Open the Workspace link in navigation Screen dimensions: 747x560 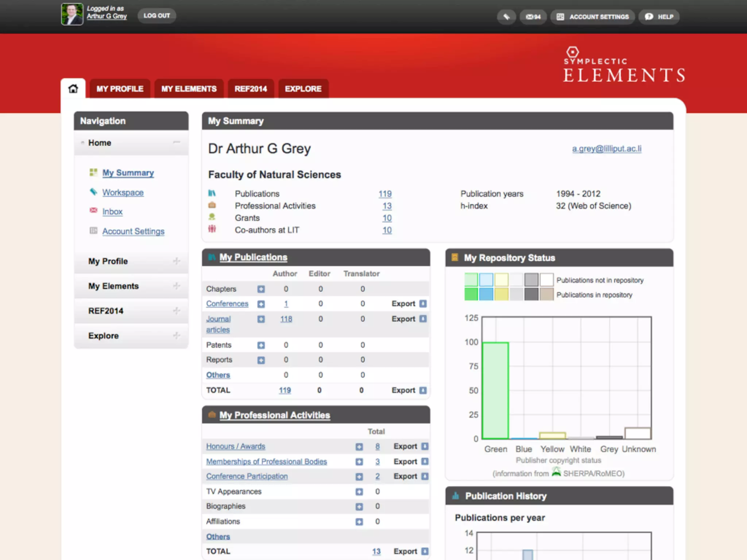point(123,192)
